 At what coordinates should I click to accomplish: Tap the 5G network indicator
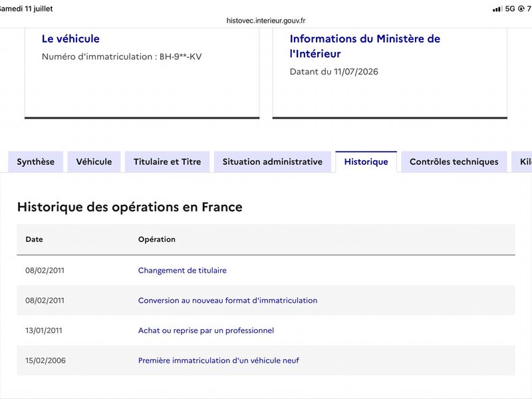coord(510,9)
